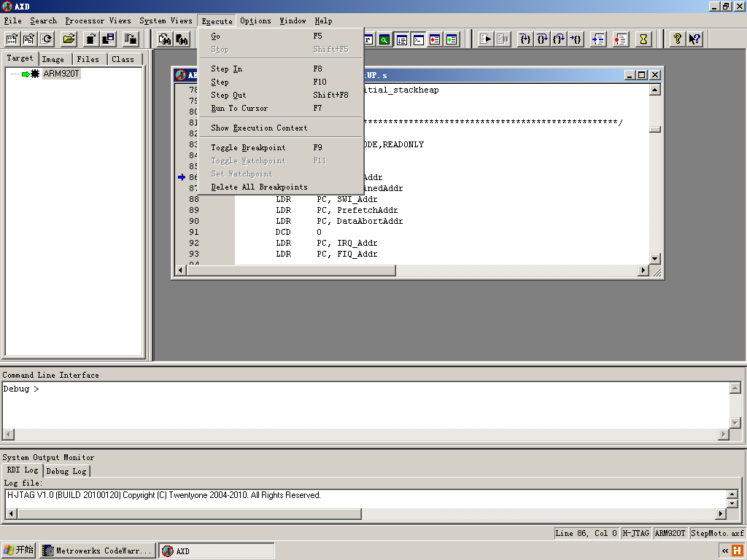Select the RDI Log tab

point(23,470)
